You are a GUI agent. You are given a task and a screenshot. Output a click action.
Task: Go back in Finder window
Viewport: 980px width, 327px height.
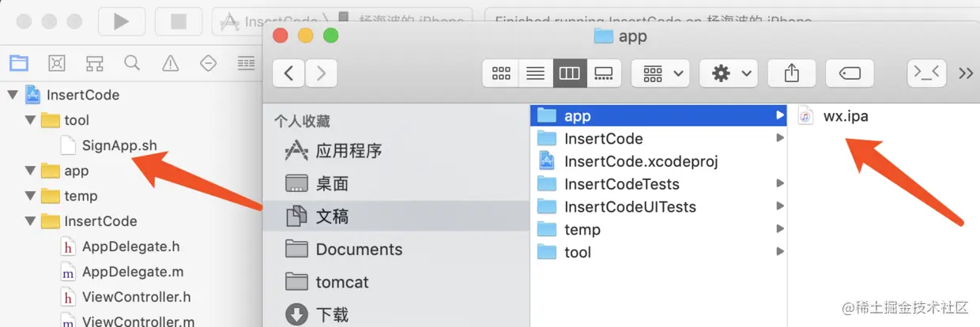click(288, 73)
